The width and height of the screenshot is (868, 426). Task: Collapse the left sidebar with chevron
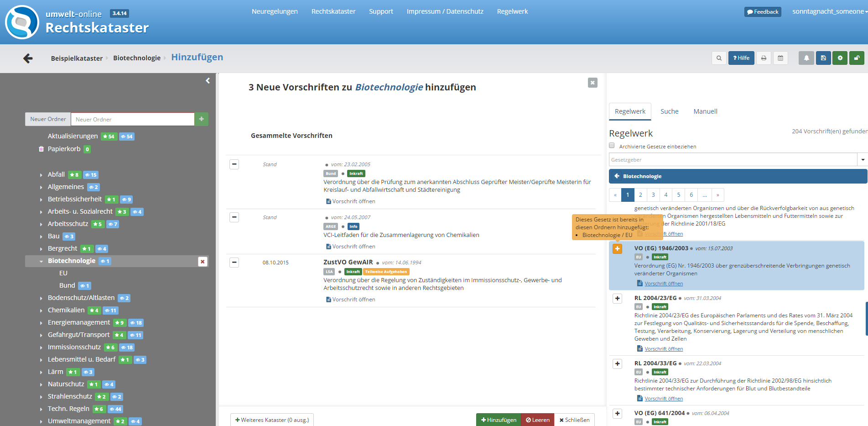208,81
